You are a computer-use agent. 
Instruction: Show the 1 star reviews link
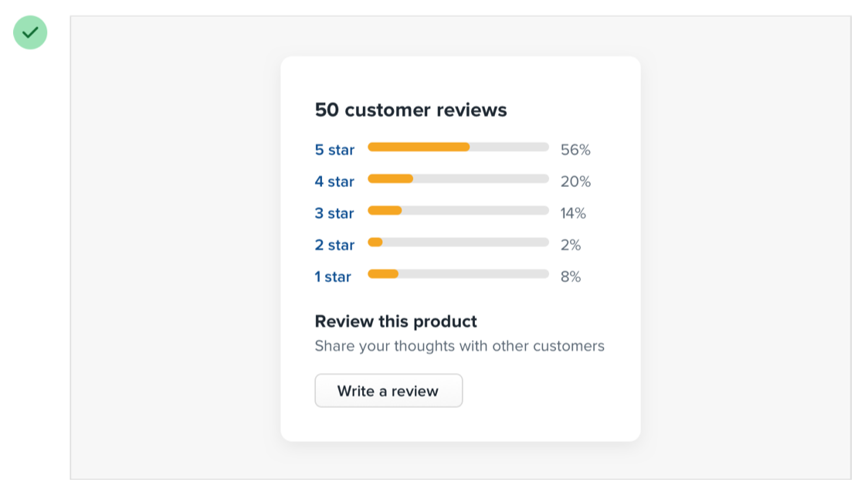333,277
